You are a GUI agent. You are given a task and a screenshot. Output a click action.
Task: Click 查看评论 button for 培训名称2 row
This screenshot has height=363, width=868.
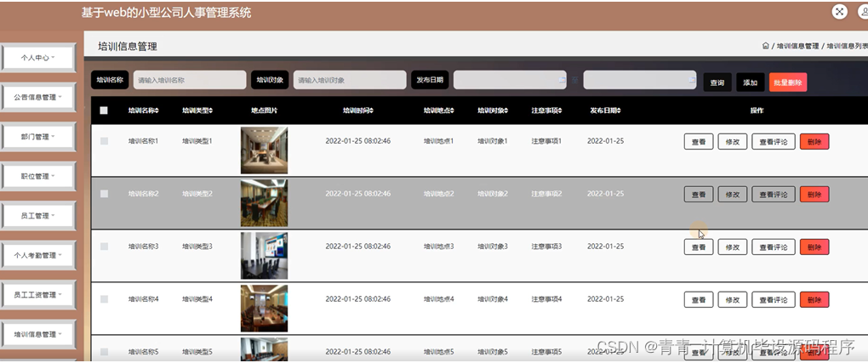[774, 194]
